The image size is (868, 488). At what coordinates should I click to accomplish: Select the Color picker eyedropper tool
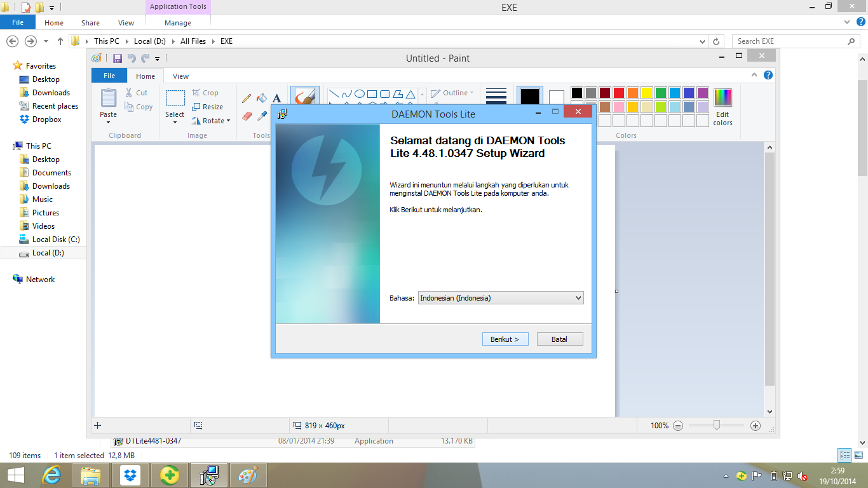pos(262,116)
